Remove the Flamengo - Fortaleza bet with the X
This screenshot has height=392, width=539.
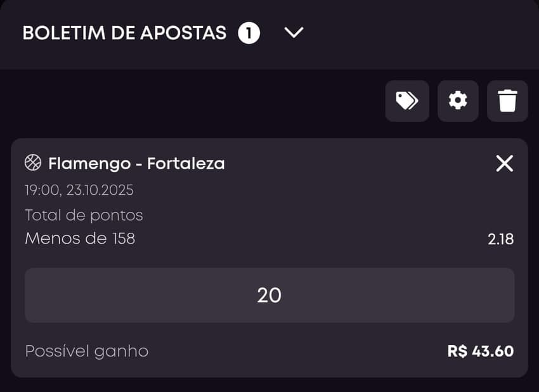pyautogui.click(x=504, y=163)
